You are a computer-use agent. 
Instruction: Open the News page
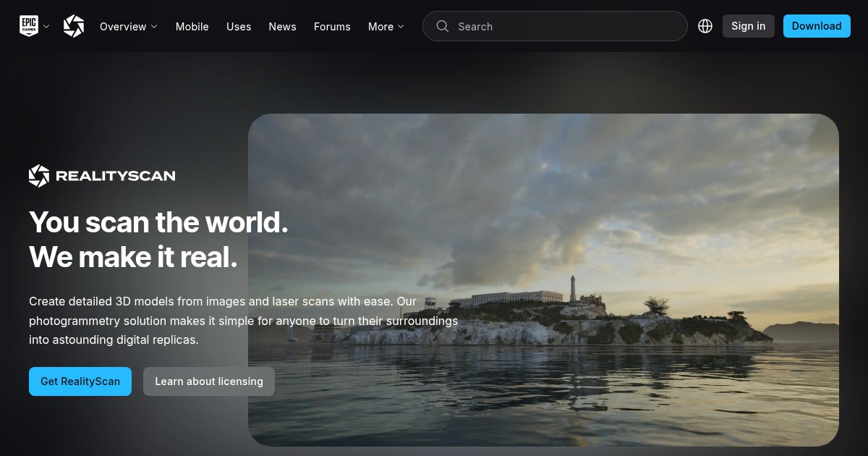282,27
